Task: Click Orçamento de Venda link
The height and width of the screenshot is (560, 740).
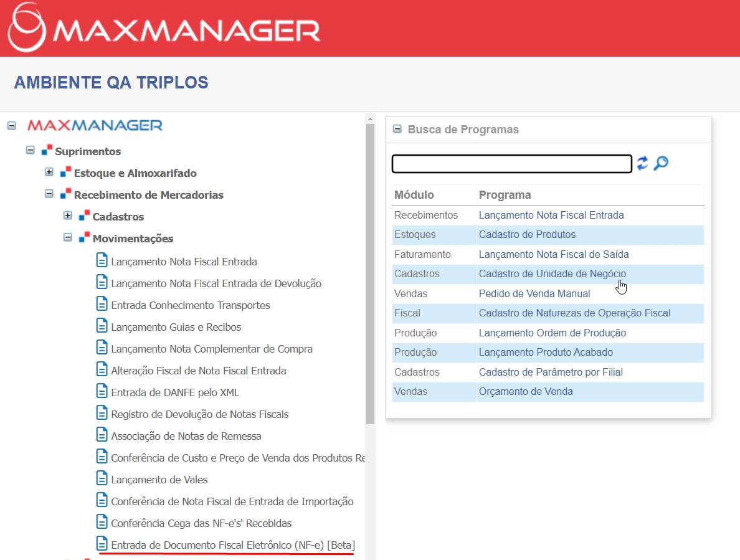Action: click(x=526, y=391)
